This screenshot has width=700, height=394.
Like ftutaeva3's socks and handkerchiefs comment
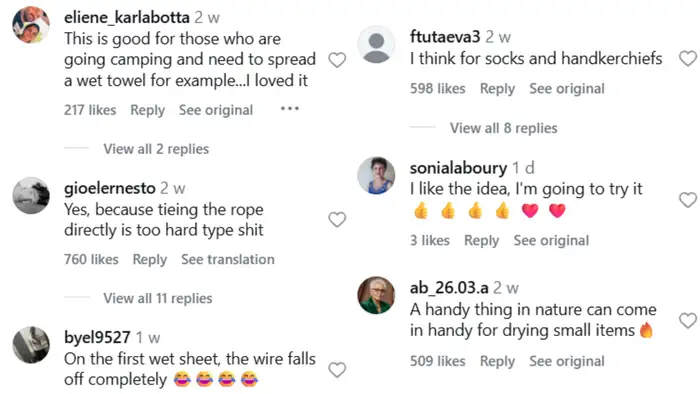(688, 58)
